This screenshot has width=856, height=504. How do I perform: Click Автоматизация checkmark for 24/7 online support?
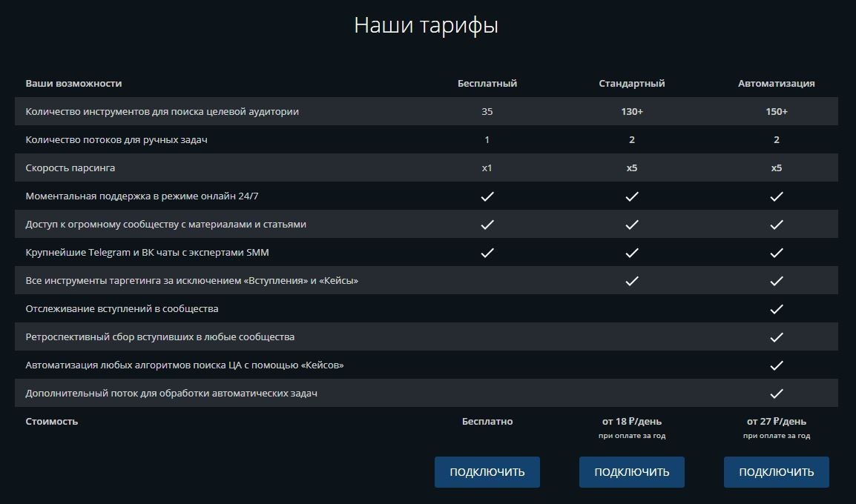(x=776, y=196)
